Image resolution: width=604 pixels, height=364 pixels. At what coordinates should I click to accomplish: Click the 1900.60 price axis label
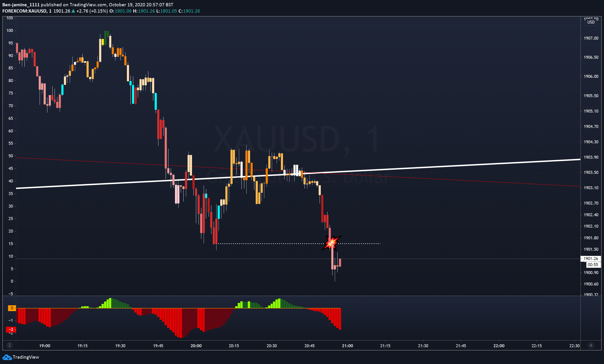pyautogui.click(x=591, y=284)
